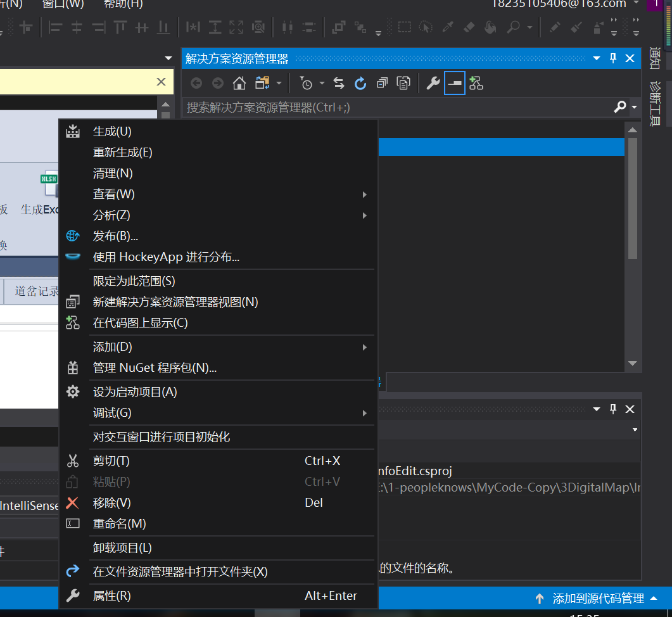Choose 限定为此范围(S)
This screenshot has width=672, height=617.
coord(219,281)
